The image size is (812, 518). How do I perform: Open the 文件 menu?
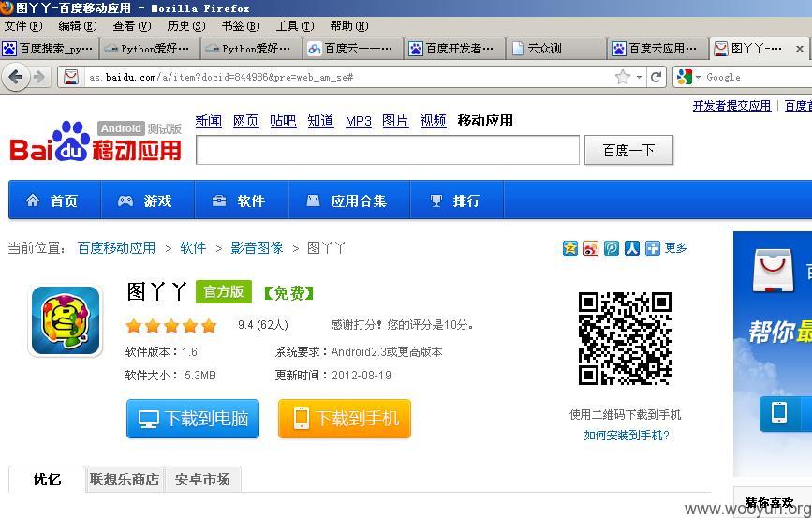(22, 26)
